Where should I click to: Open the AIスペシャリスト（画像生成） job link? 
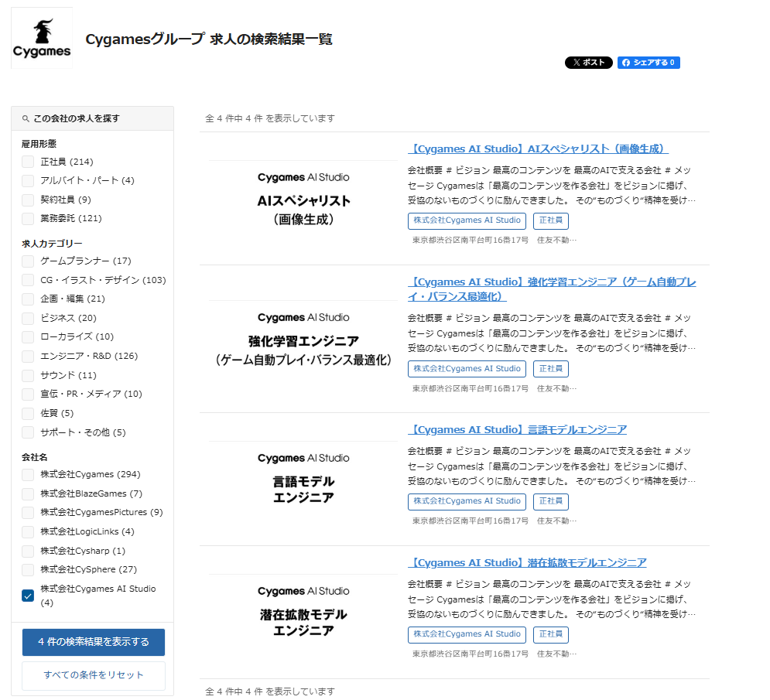pyautogui.click(x=538, y=149)
